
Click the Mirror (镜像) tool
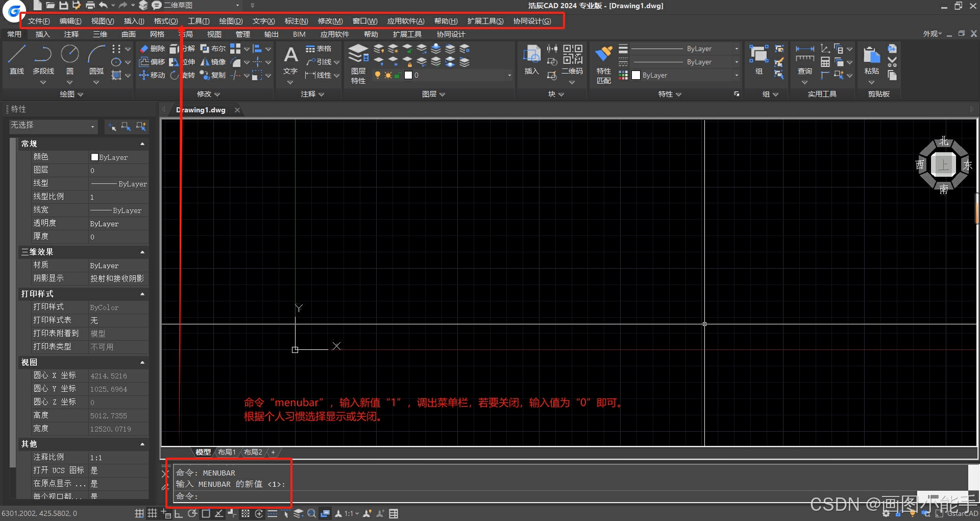(x=213, y=62)
